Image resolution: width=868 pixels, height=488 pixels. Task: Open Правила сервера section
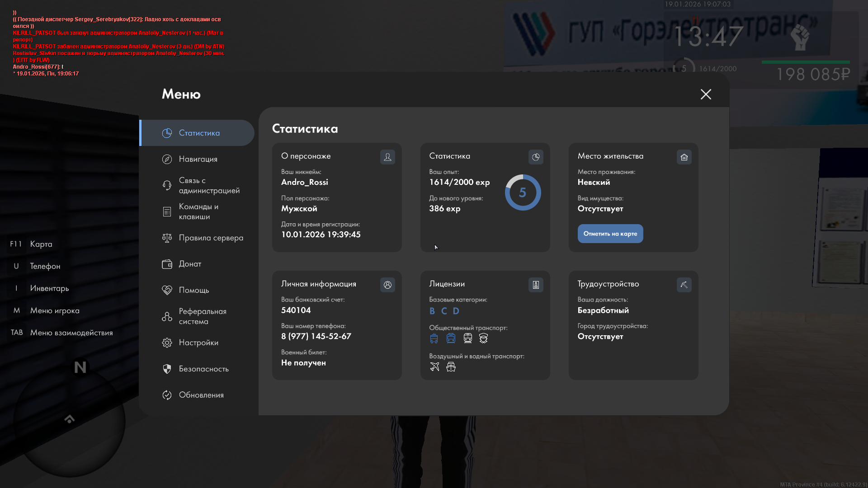[x=211, y=238]
